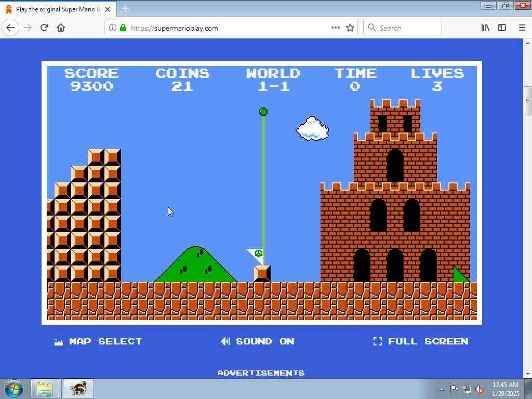Open the network tray icon
Image resolution: width=532 pixels, height=399 pixels.
coord(467,389)
